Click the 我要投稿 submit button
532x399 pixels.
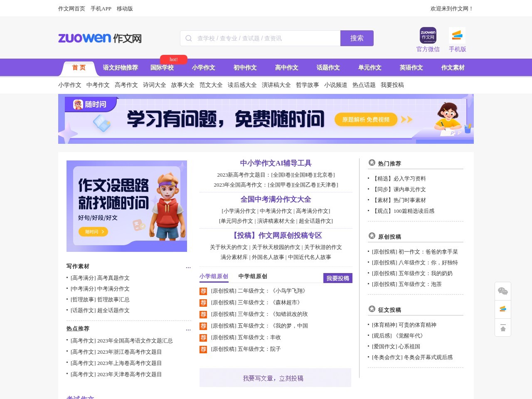pyautogui.click(x=338, y=278)
